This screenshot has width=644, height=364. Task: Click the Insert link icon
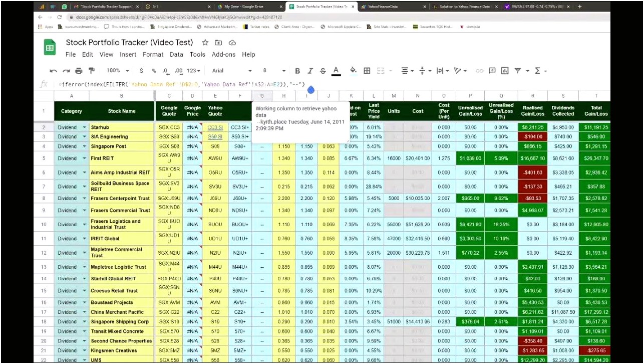(479, 71)
